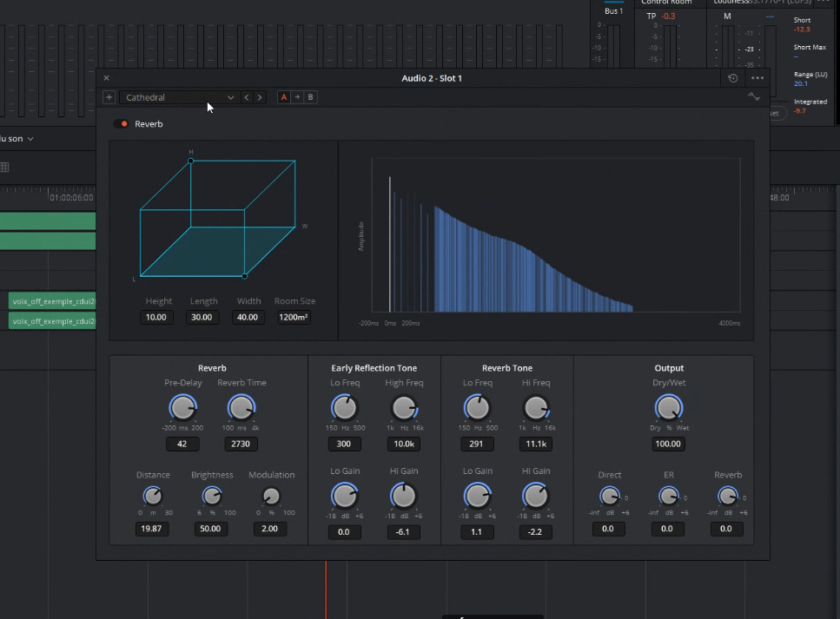Viewport: 840px width, 619px height.
Task: Close the Audio 2 - Slot 1 window
Action: click(x=107, y=78)
